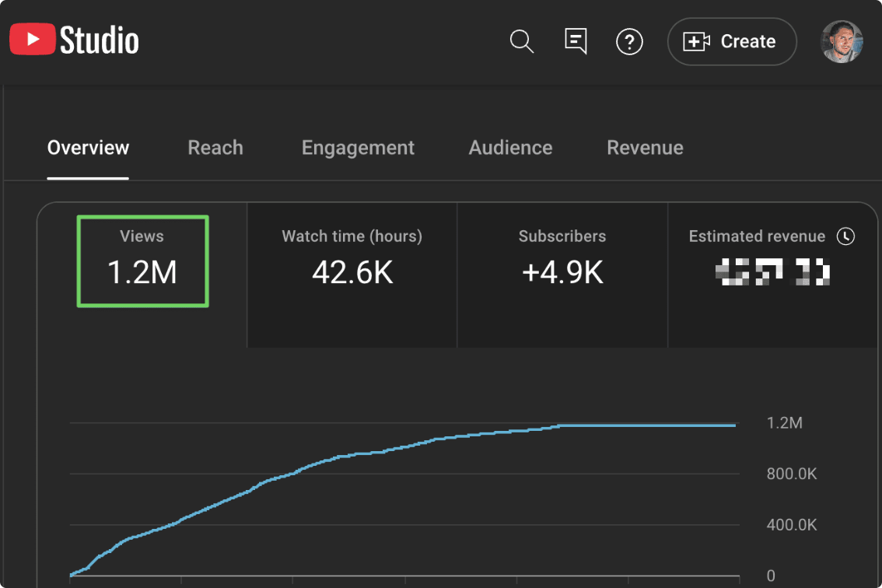This screenshot has width=882, height=588.
Task: Click the clock icon beside Estimated revenue
Action: (845, 236)
